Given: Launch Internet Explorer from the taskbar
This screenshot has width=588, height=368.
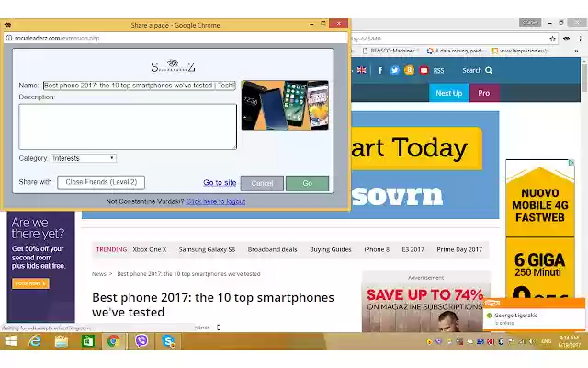Looking at the screenshot, I should tap(35, 341).
